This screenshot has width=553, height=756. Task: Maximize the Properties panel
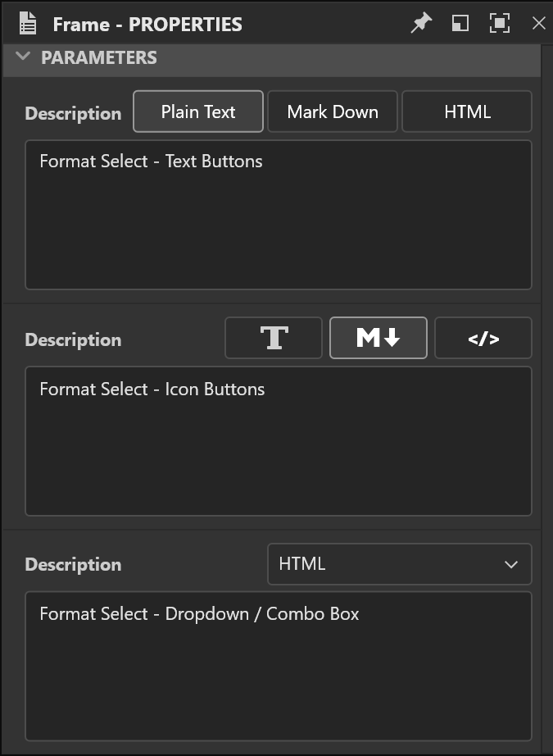(x=500, y=23)
